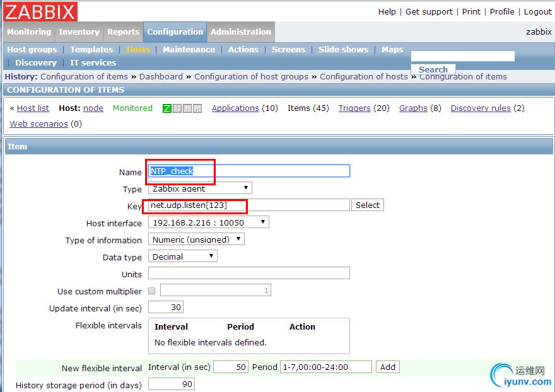Click Configuration of host groups breadcrumb
Screen dimensions: 555x392
(251, 76)
